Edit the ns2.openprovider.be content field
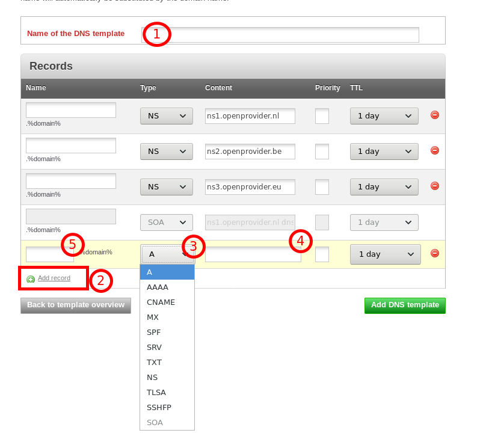 coord(250,152)
